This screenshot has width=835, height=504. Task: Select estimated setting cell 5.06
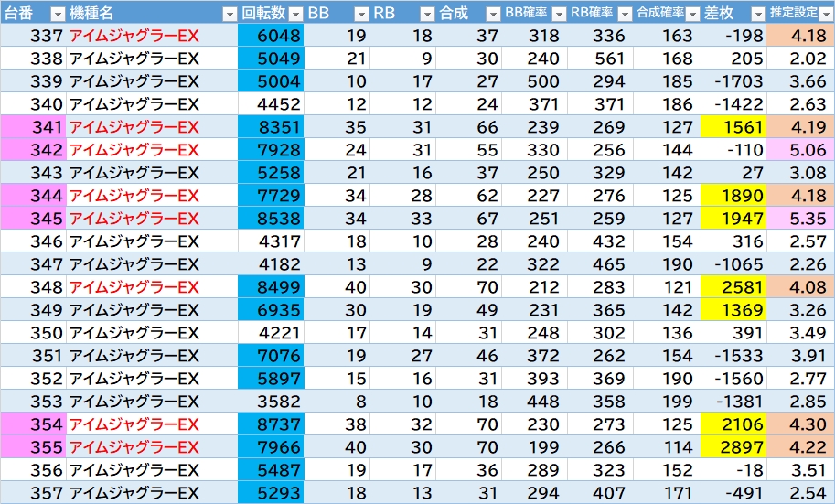801,150
